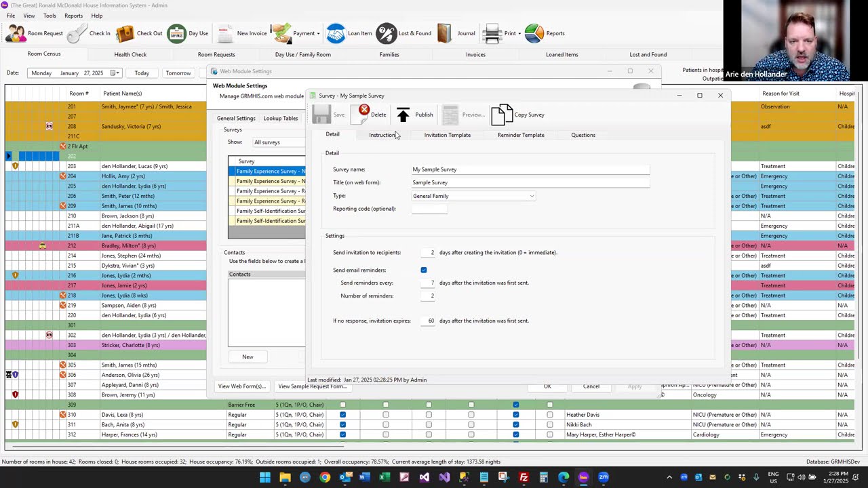This screenshot has height=488, width=868.
Task: Open Microsoft Edge from the taskbar
Action: coord(564,477)
